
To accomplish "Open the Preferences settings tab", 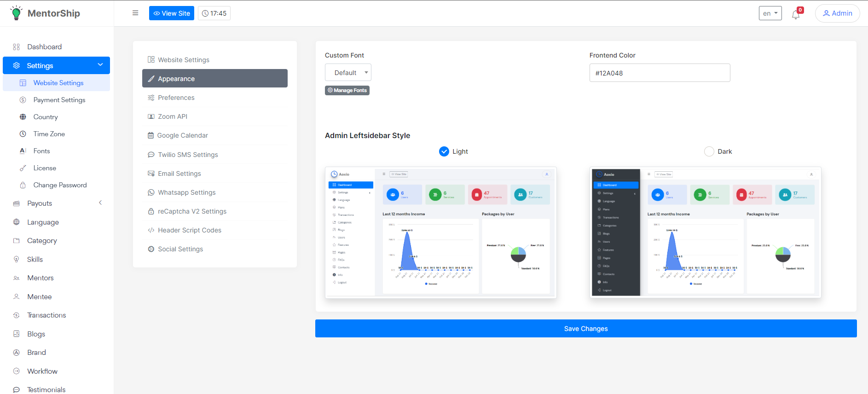I will click(176, 98).
